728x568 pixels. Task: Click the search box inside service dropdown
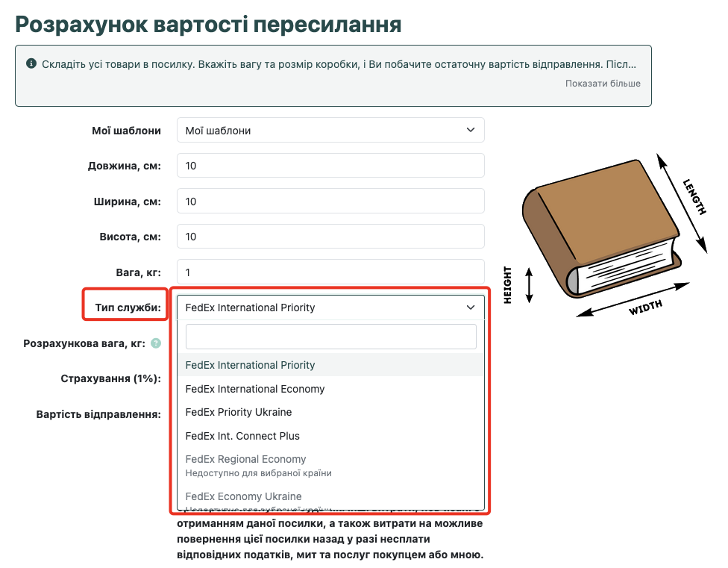click(330, 337)
